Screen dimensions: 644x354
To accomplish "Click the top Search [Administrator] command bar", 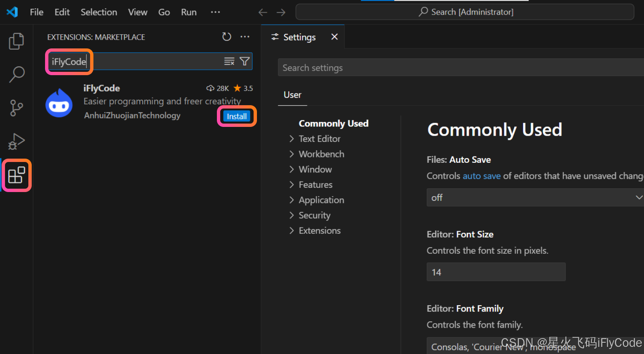I will point(465,12).
